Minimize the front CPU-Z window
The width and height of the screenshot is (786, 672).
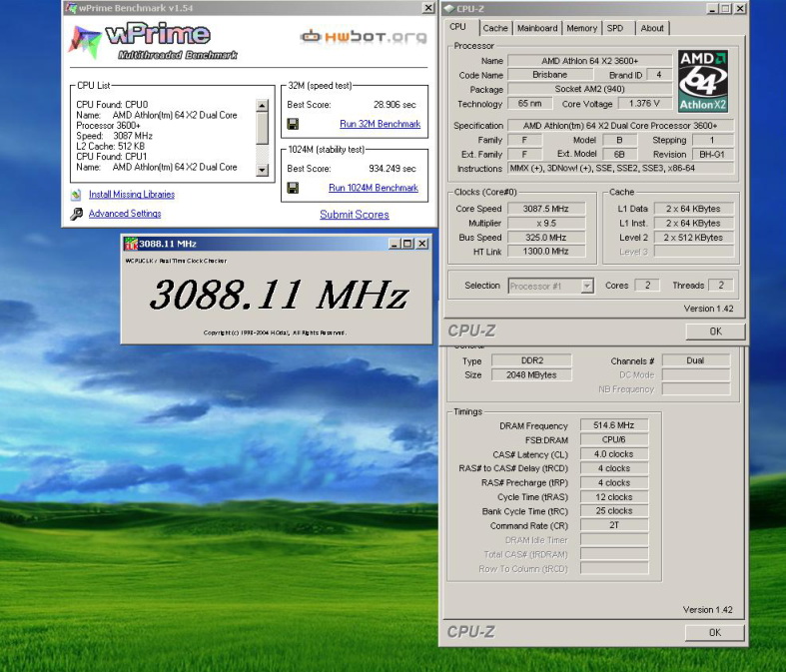pyautogui.click(x=712, y=9)
